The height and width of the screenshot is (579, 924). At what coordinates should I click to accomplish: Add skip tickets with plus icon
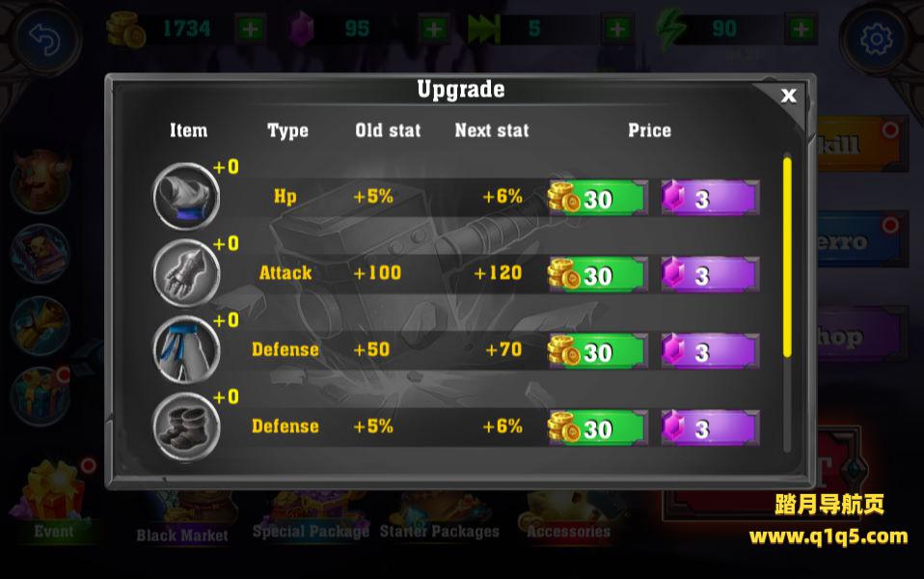click(x=617, y=28)
